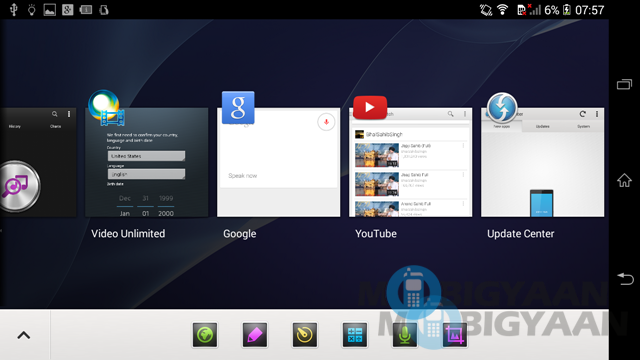Screen dimensions: 640x360
Task: Tap the microphone in Google card
Action: pyautogui.click(x=326, y=122)
